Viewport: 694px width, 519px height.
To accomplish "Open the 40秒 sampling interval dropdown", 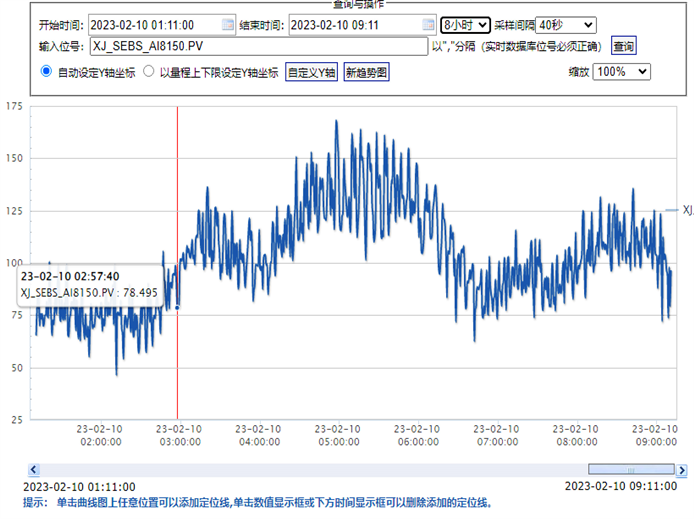I will (x=566, y=25).
